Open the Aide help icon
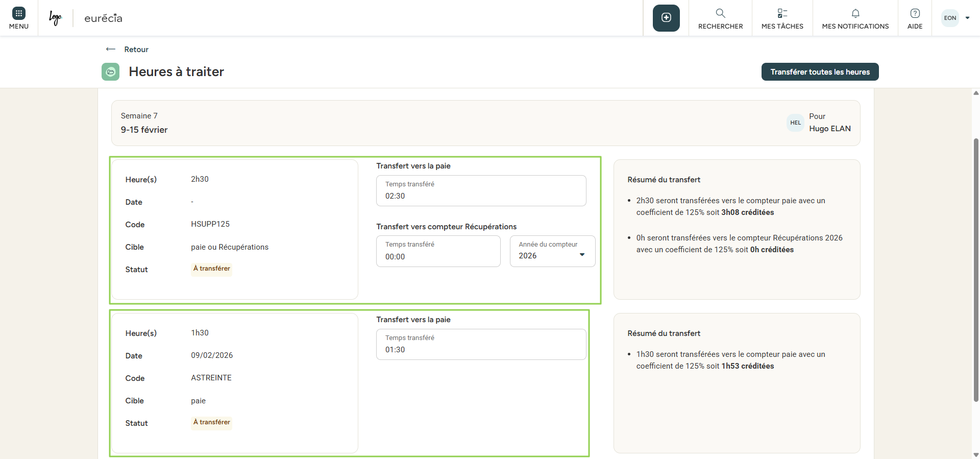The width and height of the screenshot is (980, 459). pos(915,13)
